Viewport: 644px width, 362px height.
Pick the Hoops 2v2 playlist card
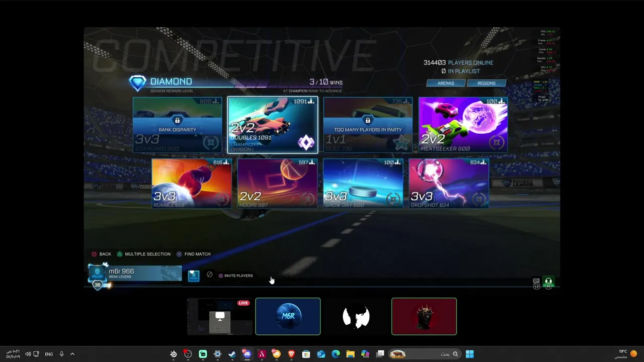click(277, 184)
